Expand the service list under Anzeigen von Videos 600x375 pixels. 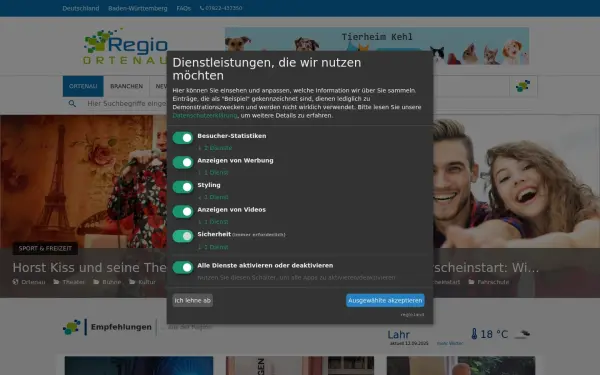(x=213, y=222)
